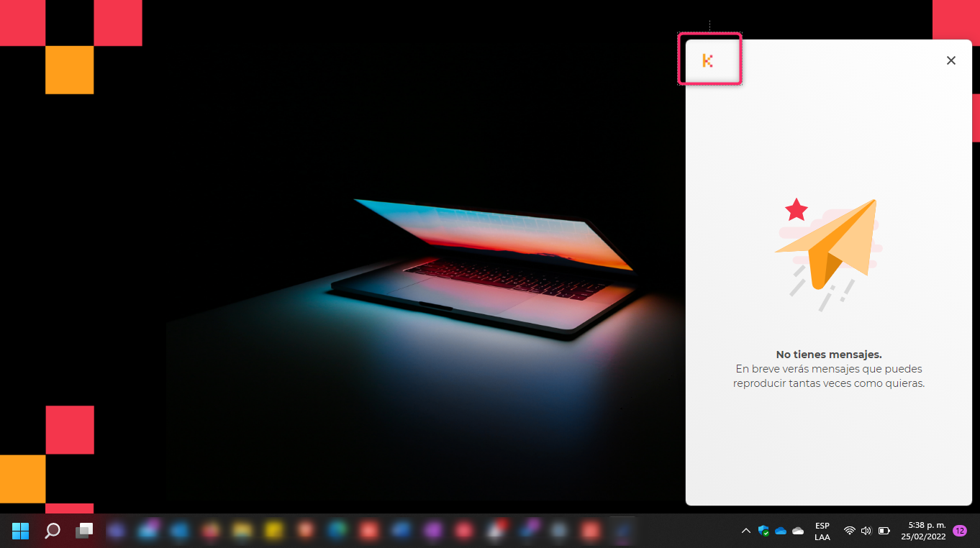The image size is (980, 548).
Task: Open Task View from the taskbar
Action: 85,531
